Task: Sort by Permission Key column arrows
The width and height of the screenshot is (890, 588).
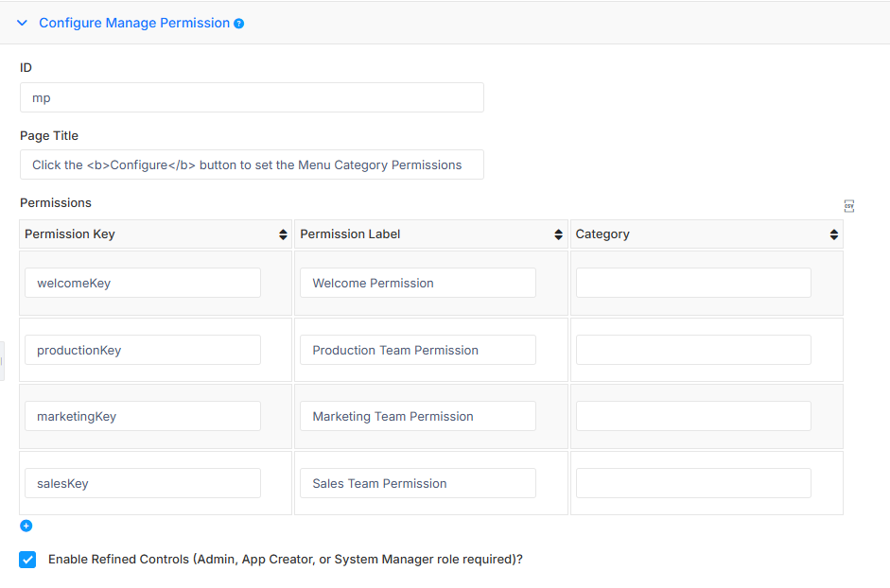Action: coord(283,234)
